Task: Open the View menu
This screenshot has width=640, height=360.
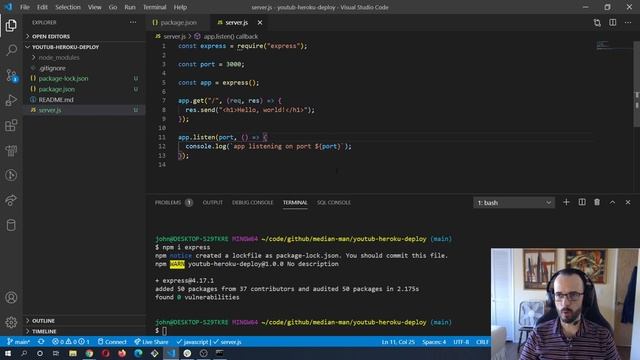Action: [94, 7]
